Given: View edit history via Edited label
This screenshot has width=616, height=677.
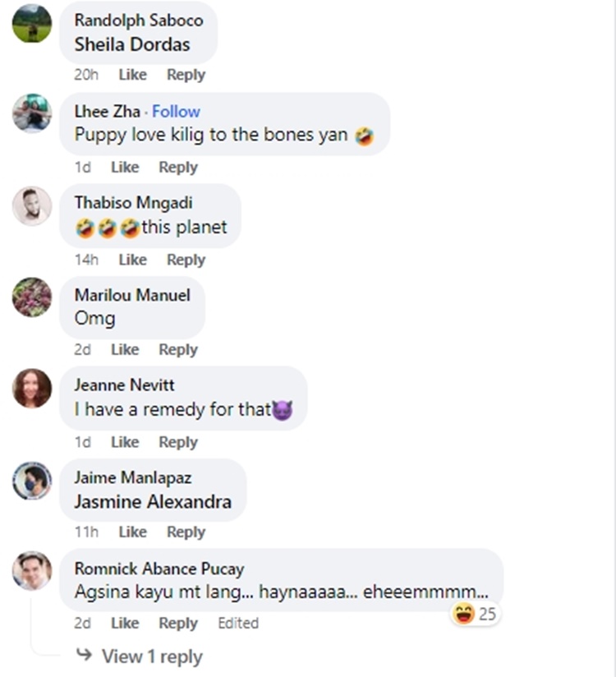Looking at the screenshot, I should tap(238, 623).
